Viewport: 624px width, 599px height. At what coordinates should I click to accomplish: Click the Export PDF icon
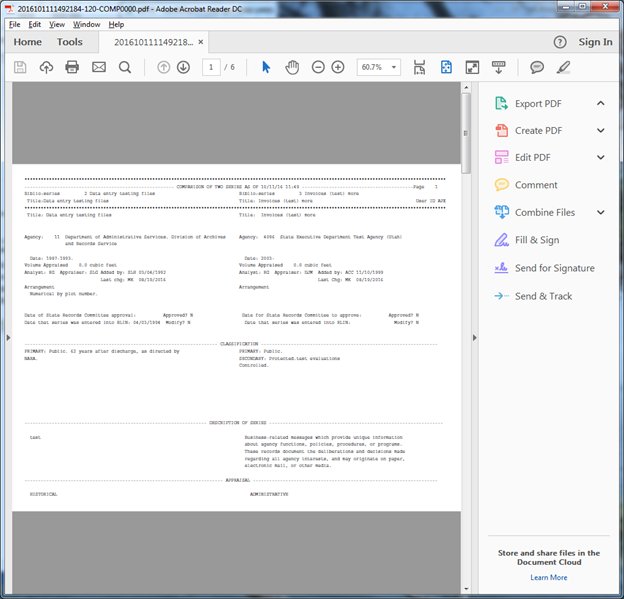[501, 103]
